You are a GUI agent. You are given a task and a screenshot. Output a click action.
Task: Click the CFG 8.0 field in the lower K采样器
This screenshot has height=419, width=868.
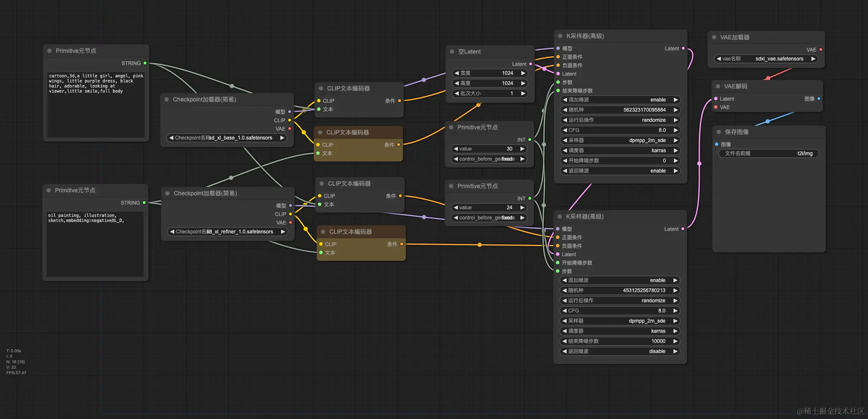tap(620, 311)
